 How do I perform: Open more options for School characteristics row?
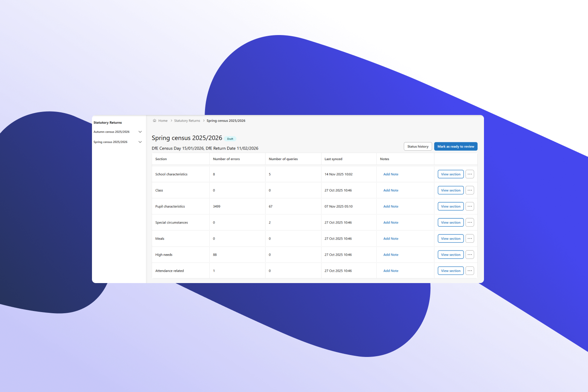point(470,174)
